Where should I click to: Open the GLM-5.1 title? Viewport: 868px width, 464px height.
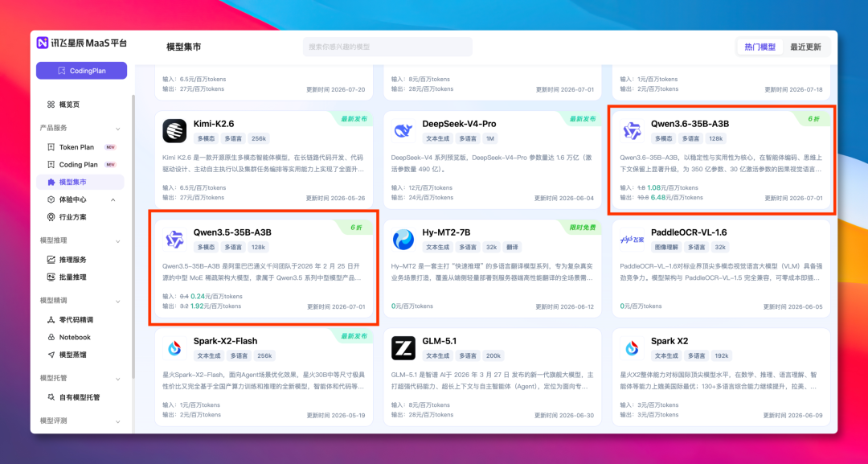[440, 341]
